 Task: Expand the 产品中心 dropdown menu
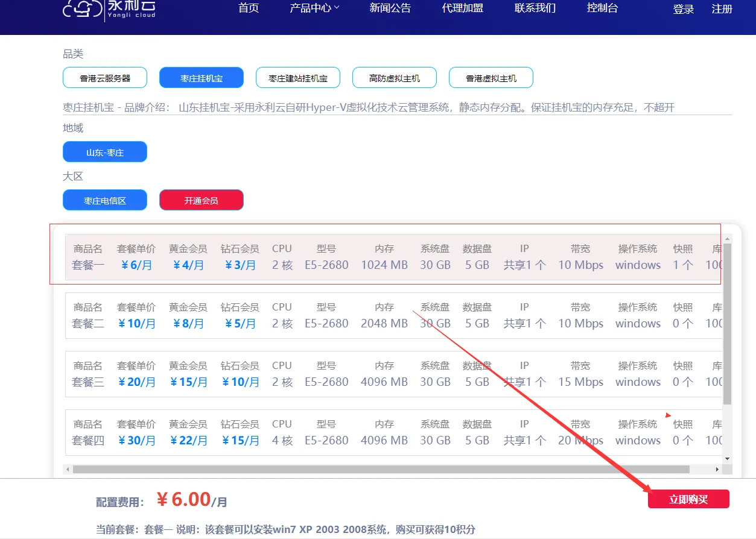coord(314,8)
